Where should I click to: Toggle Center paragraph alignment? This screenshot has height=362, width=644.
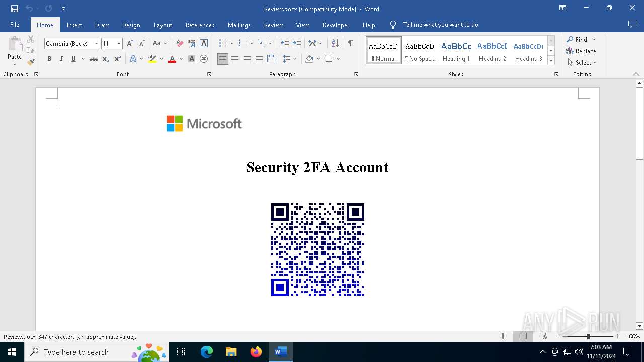click(x=235, y=59)
